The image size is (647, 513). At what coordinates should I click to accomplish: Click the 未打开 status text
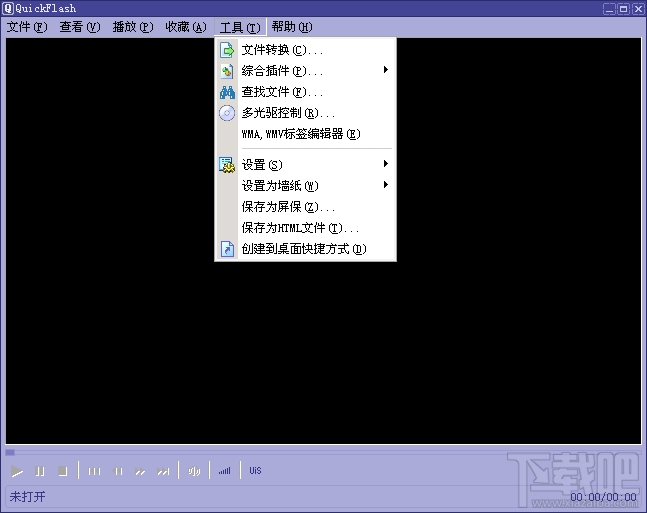click(x=27, y=496)
